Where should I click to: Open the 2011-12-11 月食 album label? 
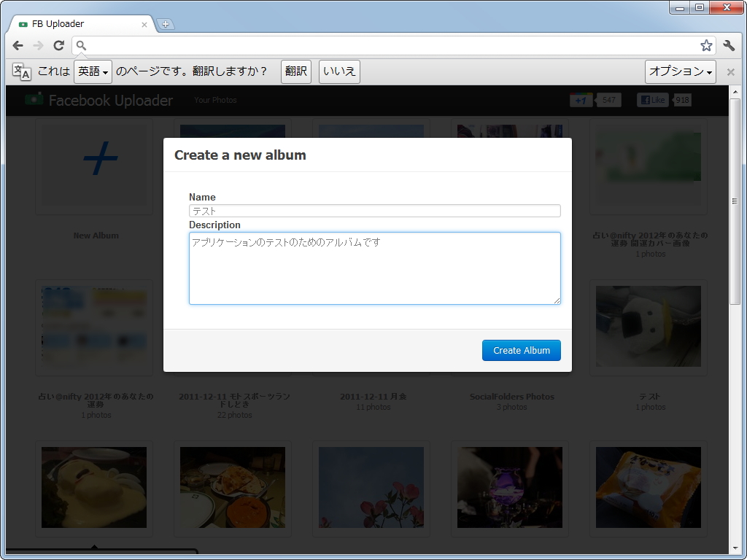point(373,397)
